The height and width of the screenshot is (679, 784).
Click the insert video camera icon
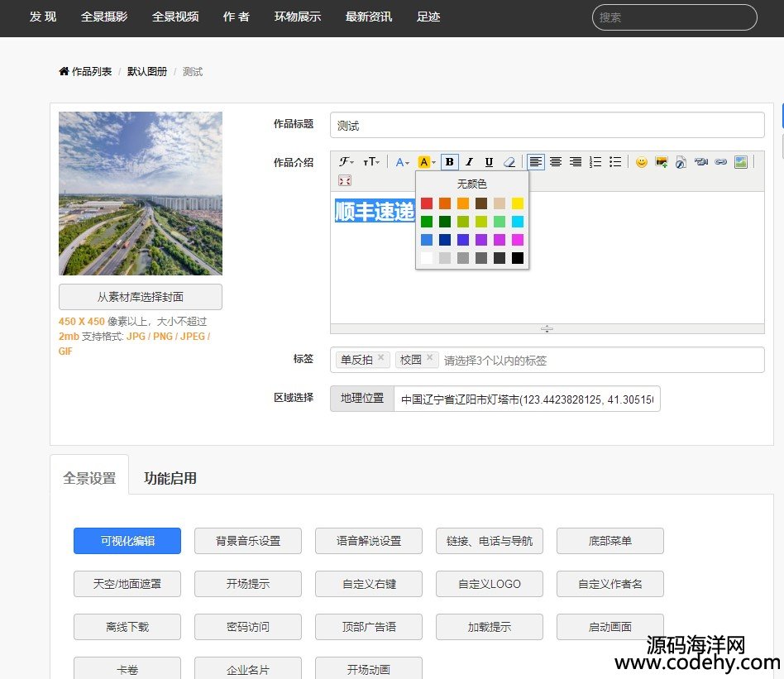click(701, 162)
